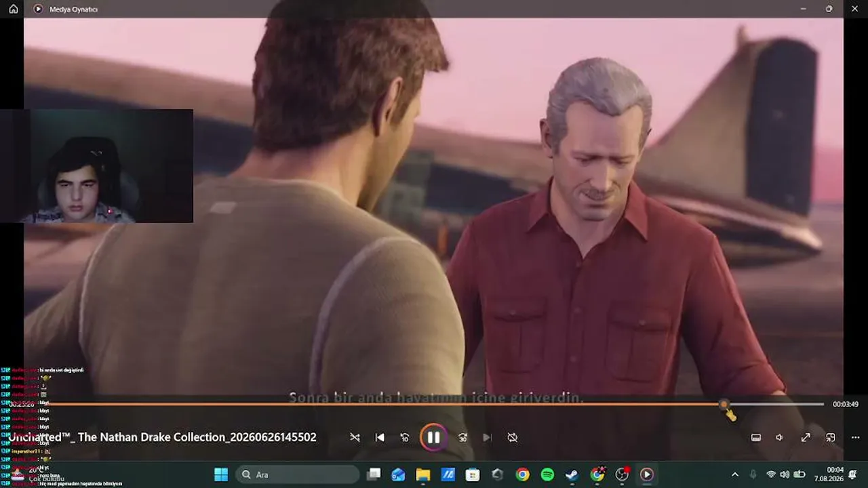
Task: Switch the player to full screen
Action: tap(806, 437)
